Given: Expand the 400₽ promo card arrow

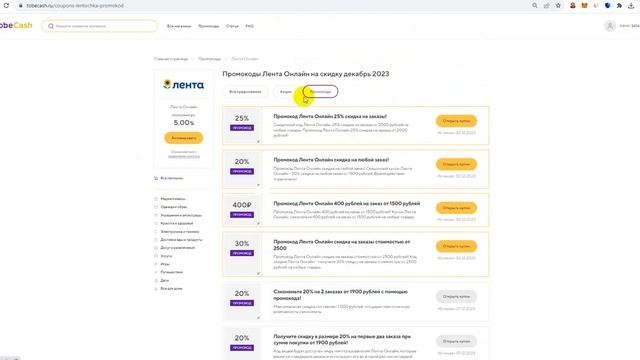Looking at the screenshot, I should (x=258, y=224).
